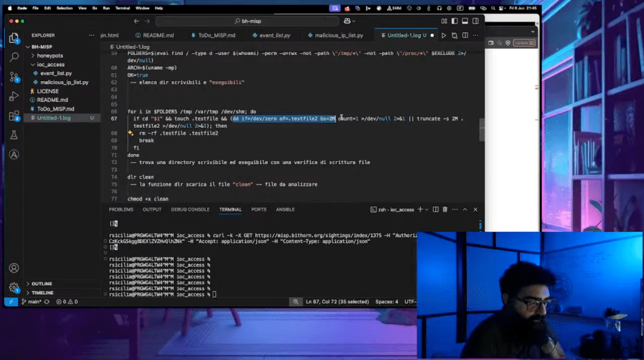Create a new terminal with the plus icon
Screen dimensions: 644x360
tap(420, 210)
